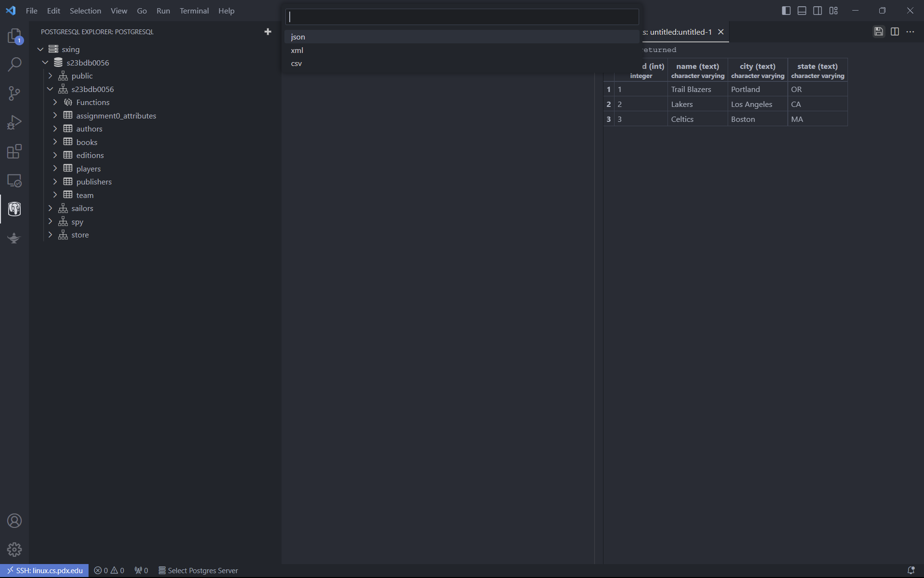
Task: Toggle the bottom panel layout button
Action: pyautogui.click(x=802, y=11)
